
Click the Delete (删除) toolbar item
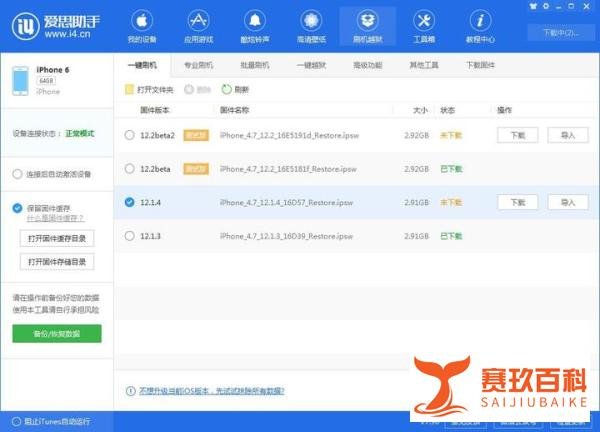(197, 90)
